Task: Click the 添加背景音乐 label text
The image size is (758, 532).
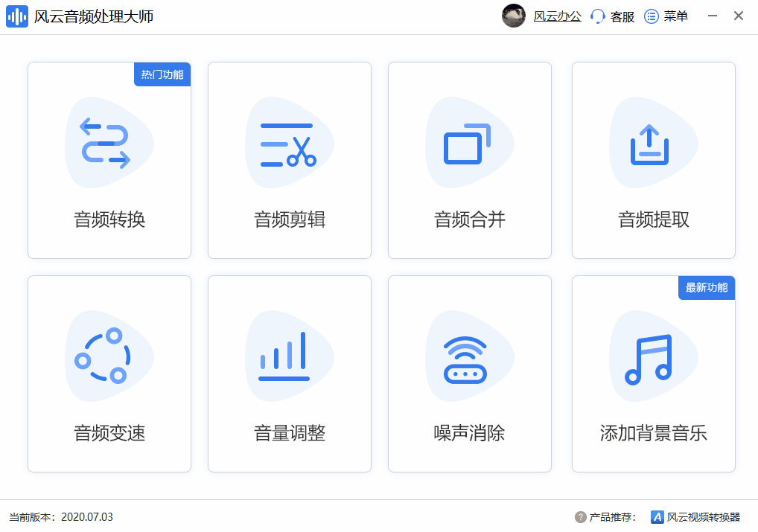Action: [654, 433]
